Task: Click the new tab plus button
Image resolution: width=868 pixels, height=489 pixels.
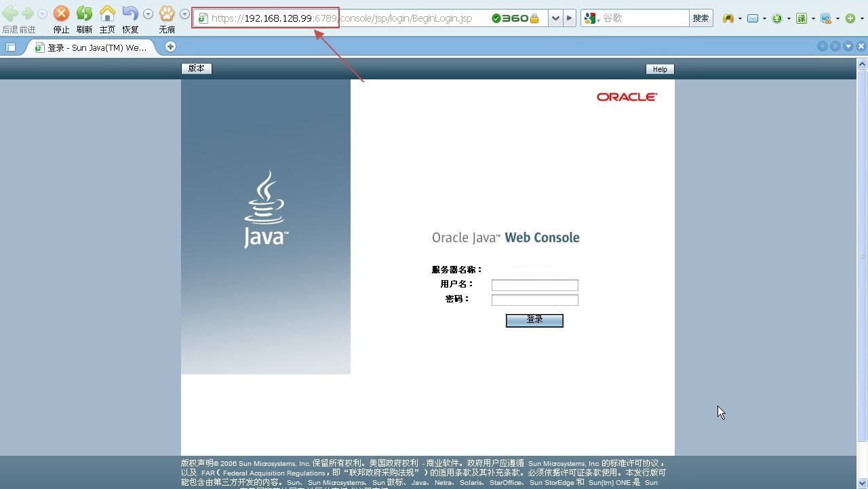Action: pyautogui.click(x=171, y=46)
